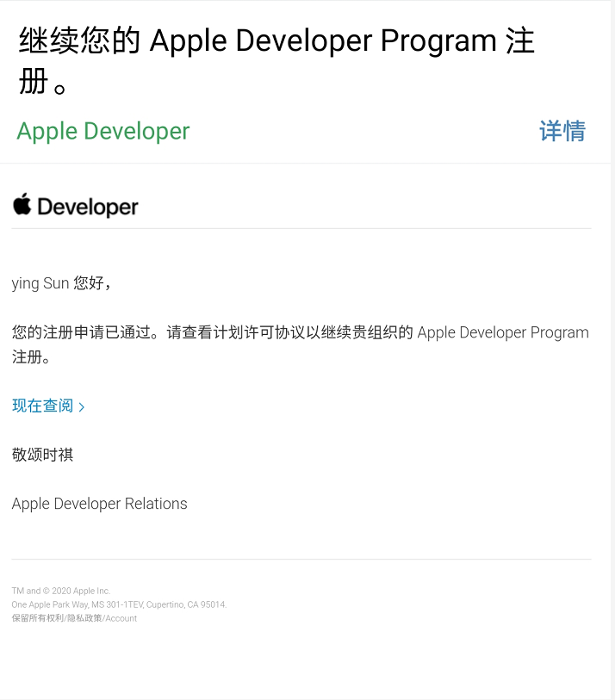Open the Account footer link
Viewport: 615px width, 700px height.
tap(121, 618)
